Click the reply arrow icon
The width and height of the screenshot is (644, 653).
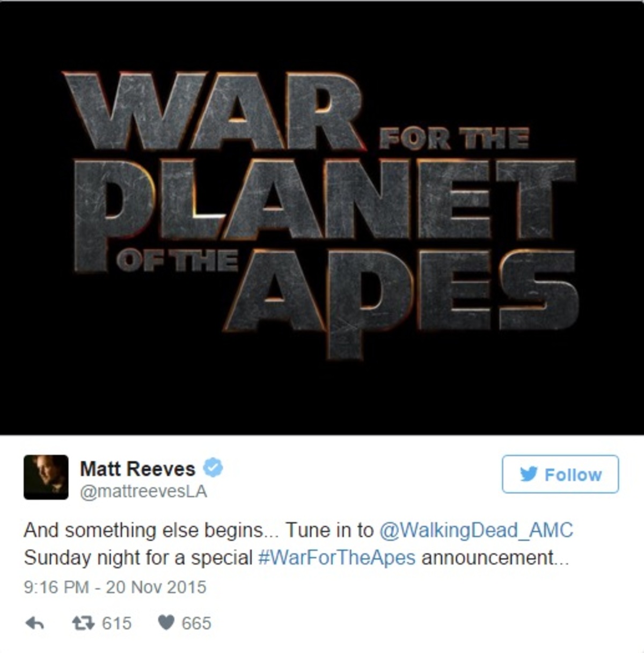[35, 623]
